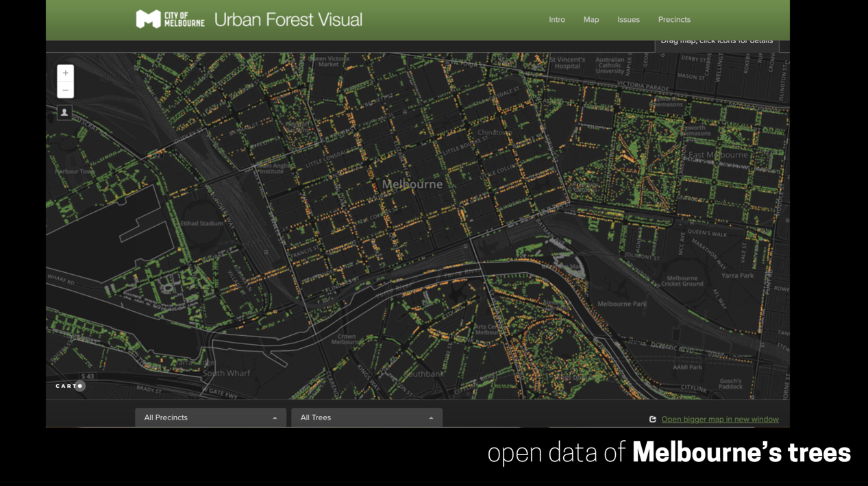The image size is (868, 486).
Task: Click the East Melbourne label
Action: (x=718, y=155)
